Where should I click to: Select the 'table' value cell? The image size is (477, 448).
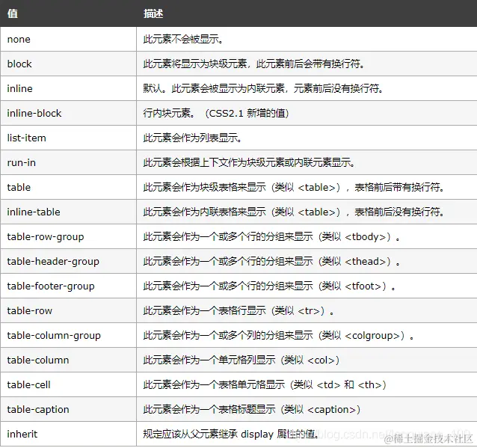[x=69, y=187]
